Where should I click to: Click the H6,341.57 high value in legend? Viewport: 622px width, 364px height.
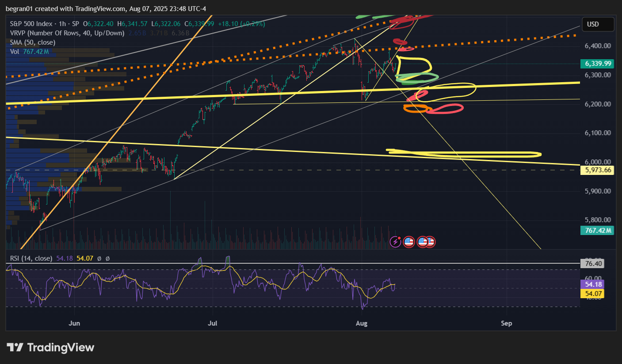133,24
